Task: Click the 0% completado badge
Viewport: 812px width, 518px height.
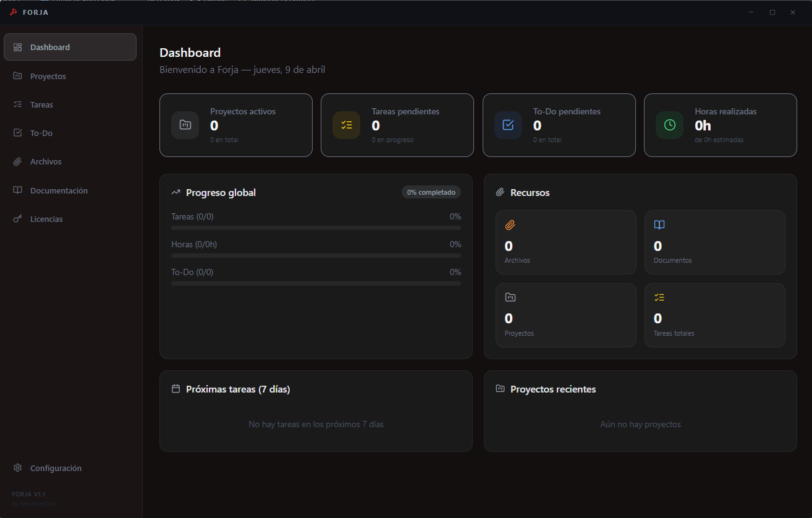Action: click(431, 192)
